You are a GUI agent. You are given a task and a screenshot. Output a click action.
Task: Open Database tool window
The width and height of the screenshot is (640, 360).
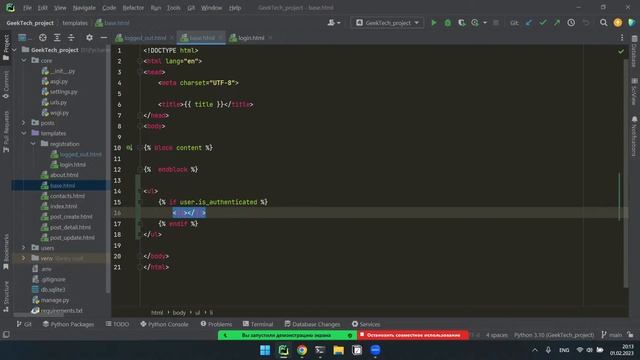pos(634,51)
